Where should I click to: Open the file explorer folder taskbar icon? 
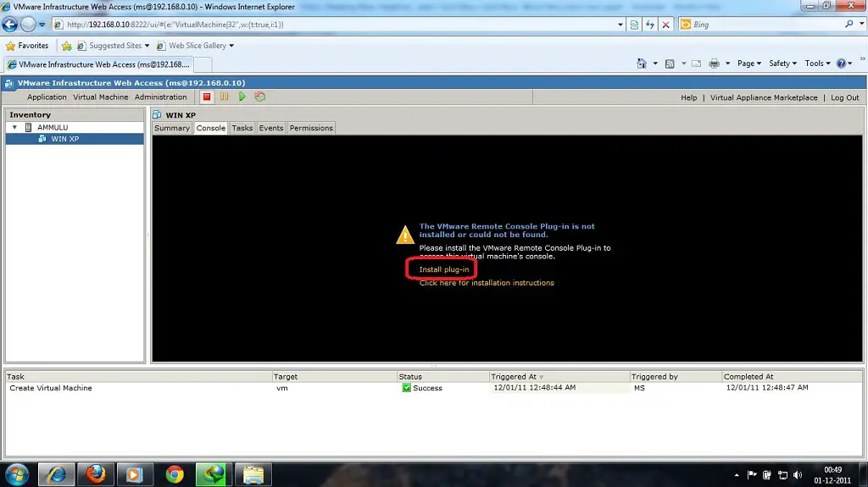253,474
